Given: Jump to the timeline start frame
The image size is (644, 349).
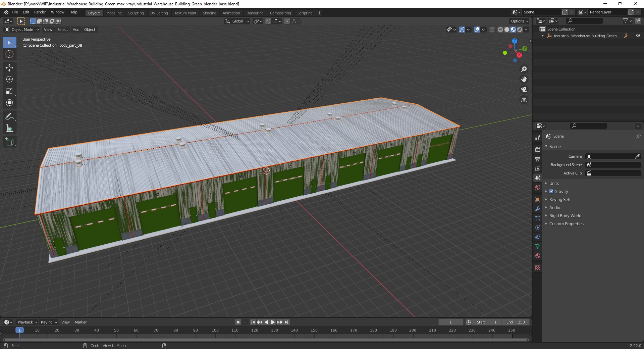Looking at the screenshot, I should 253,322.
